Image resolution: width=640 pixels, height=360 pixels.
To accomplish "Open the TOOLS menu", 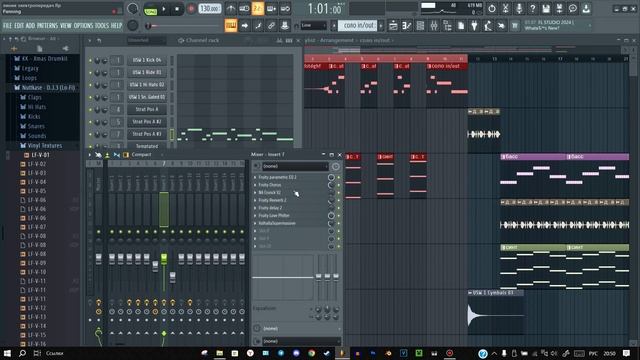I will [x=102, y=26].
